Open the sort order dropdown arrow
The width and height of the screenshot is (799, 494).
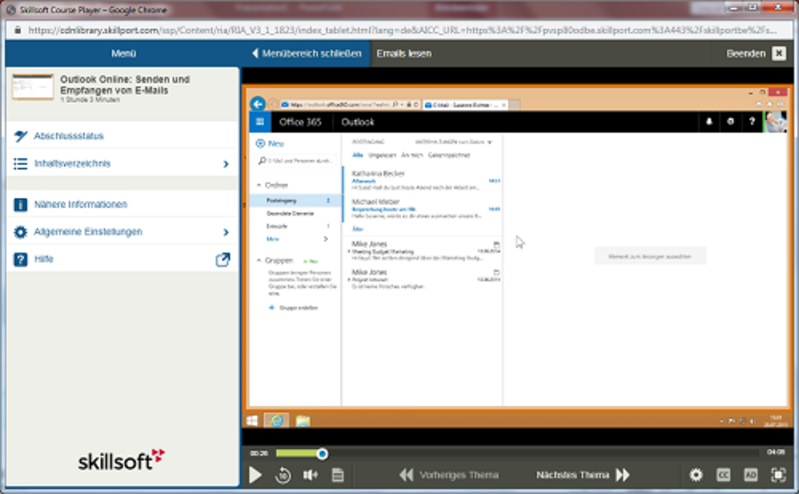click(490, 142)
